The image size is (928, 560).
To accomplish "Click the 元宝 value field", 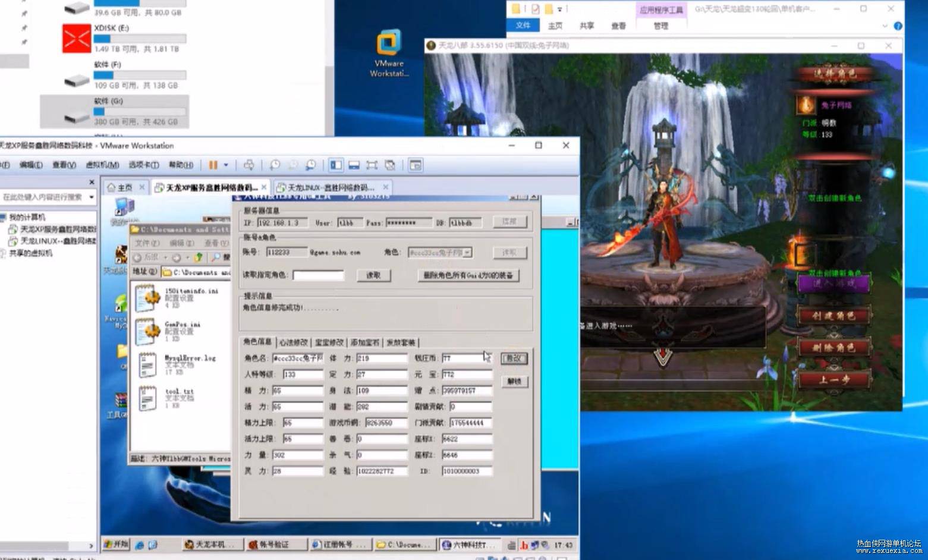I will click(467, 375).
